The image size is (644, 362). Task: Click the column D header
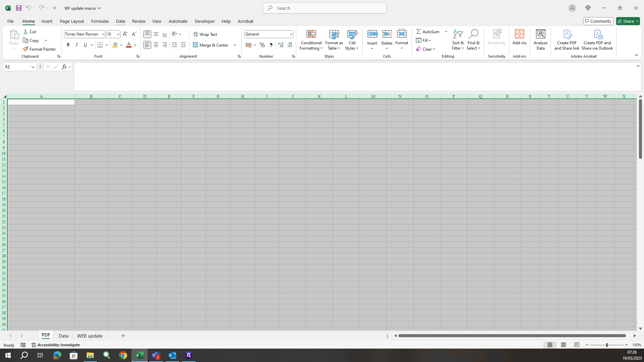(x=145, y=97)
